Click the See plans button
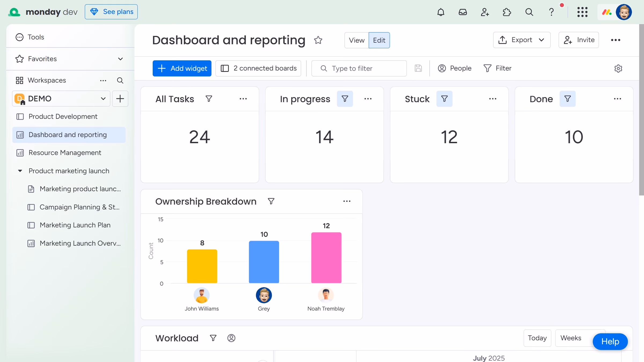The width and height of the screenshot is (644, 362). tap(111, 12)
